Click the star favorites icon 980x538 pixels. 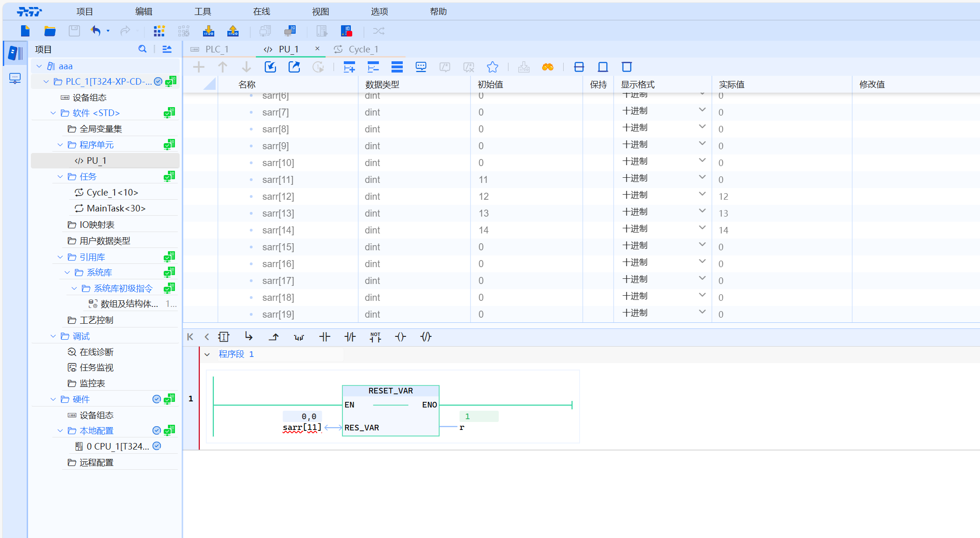pyautogui.click(x=493, y=67)
